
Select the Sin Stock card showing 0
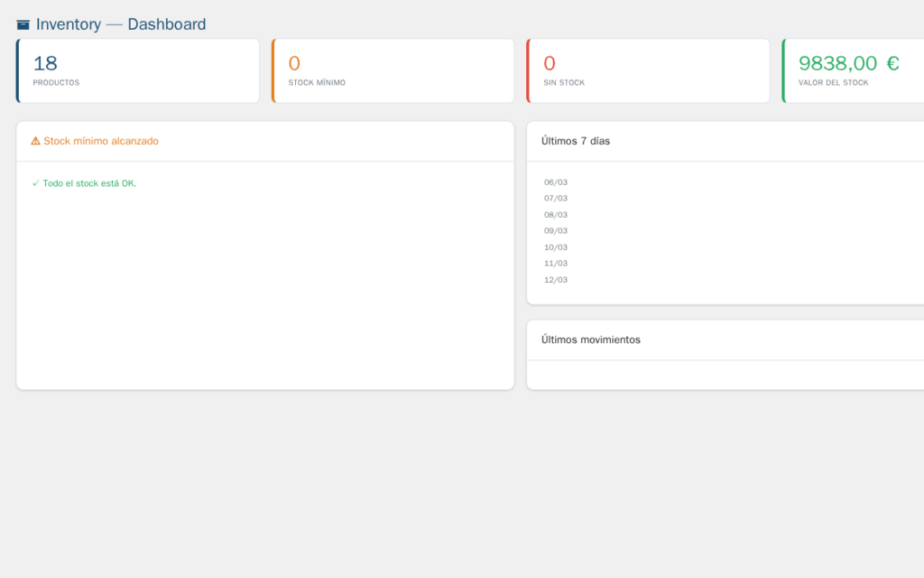coord(648,70)
